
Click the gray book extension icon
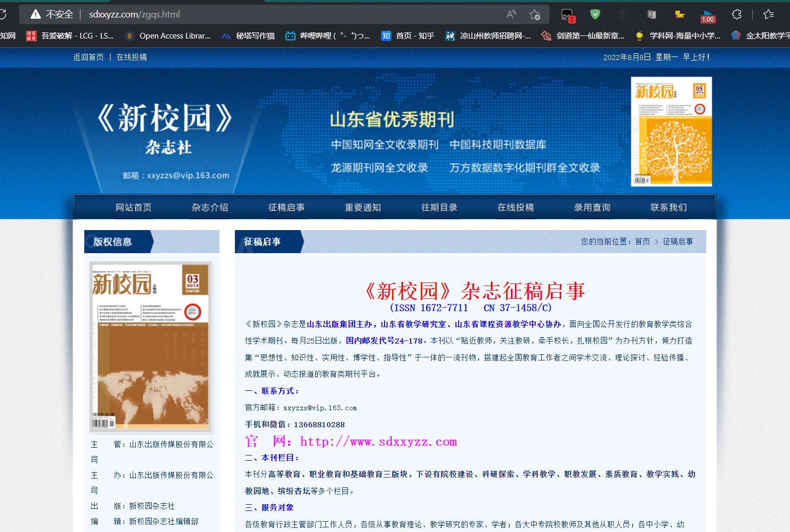[652, 14]
